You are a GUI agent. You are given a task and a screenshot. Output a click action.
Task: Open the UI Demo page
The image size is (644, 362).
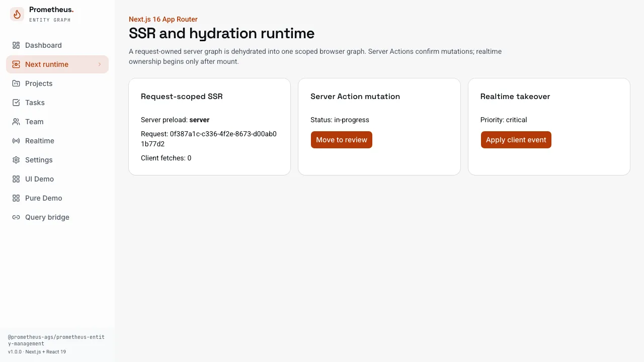pos(57,179)
